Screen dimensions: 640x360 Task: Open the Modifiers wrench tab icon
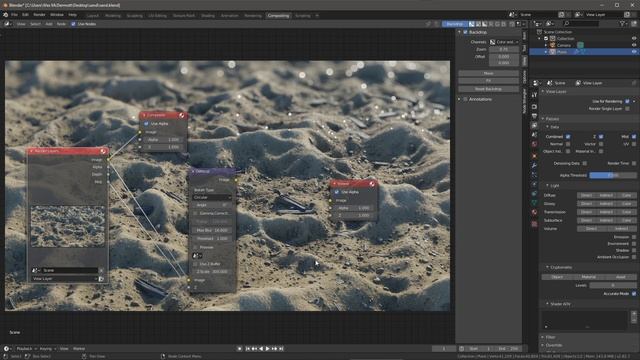click(534, 165)
